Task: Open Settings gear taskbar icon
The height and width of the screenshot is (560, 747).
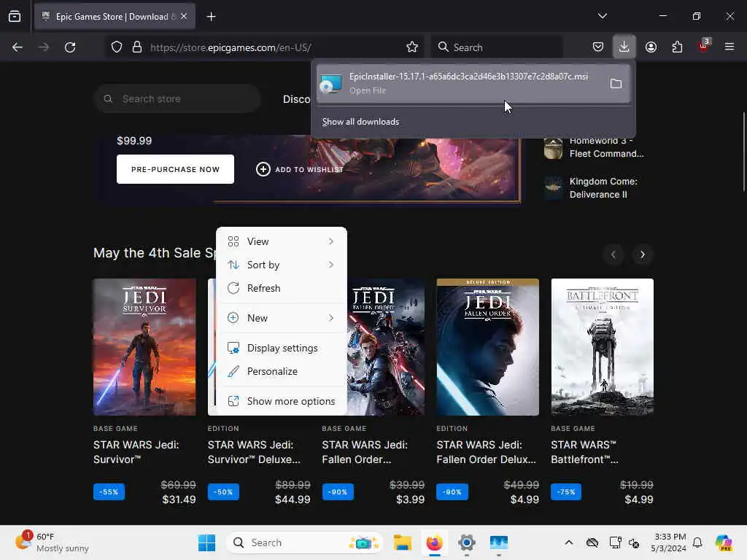Action: tap(466, 542)
